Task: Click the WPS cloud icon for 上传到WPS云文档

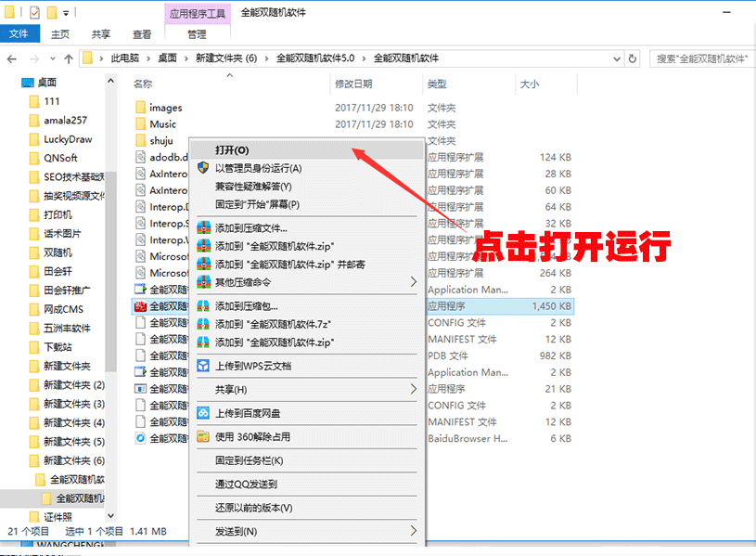Action: tap(203, 367)
